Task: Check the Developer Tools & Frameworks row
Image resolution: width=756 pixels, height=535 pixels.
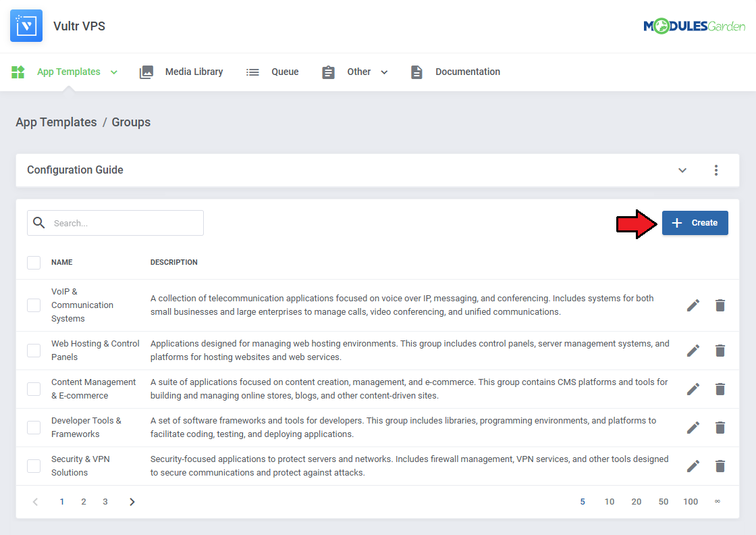Action: click(34, 428)
